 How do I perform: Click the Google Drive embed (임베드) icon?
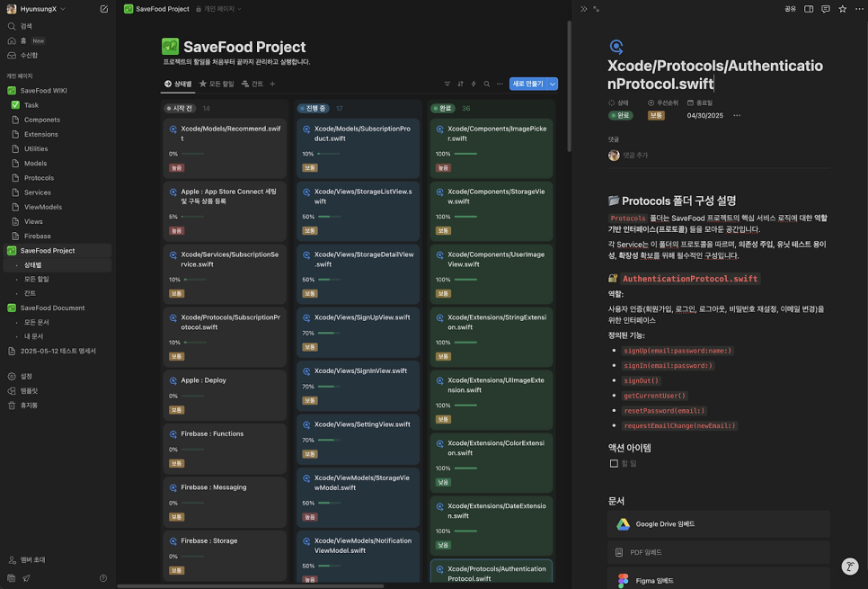[x=624, y=524]
